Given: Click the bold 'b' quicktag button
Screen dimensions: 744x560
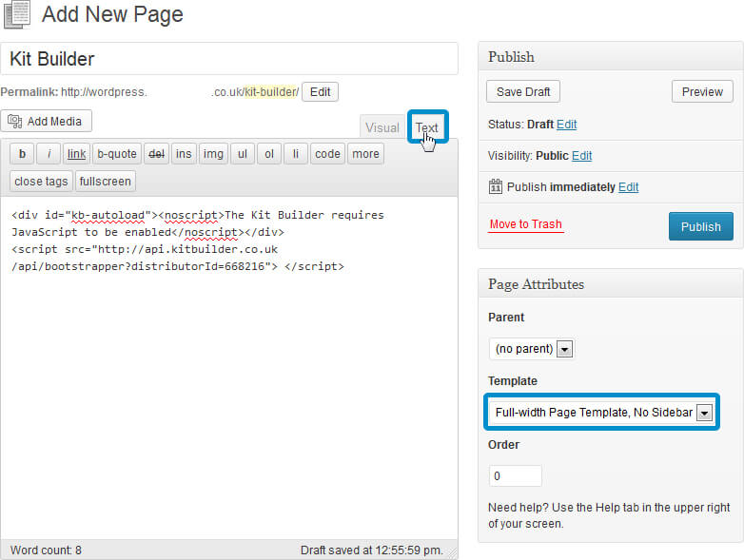Looking at the screenshot, I should [22, 154].
